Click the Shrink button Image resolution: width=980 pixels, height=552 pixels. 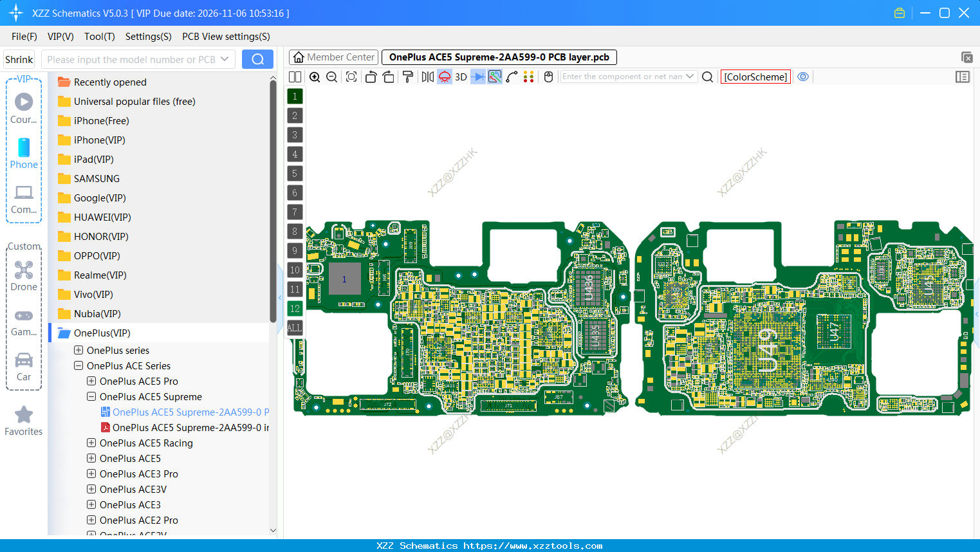[x=19, y=59]
